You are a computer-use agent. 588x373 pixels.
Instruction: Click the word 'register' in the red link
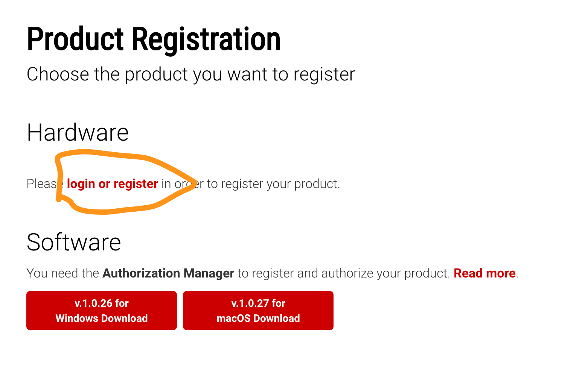tap(136, 184)
